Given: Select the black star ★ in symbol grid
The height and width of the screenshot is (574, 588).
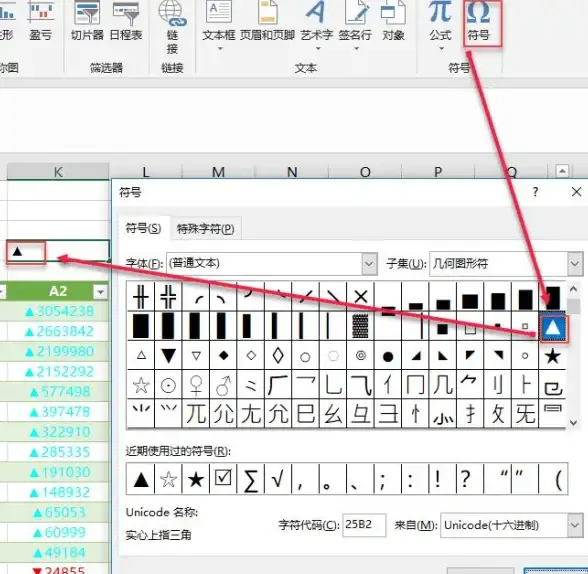Looking at the screenshot, I should click(x=552, y=355).
